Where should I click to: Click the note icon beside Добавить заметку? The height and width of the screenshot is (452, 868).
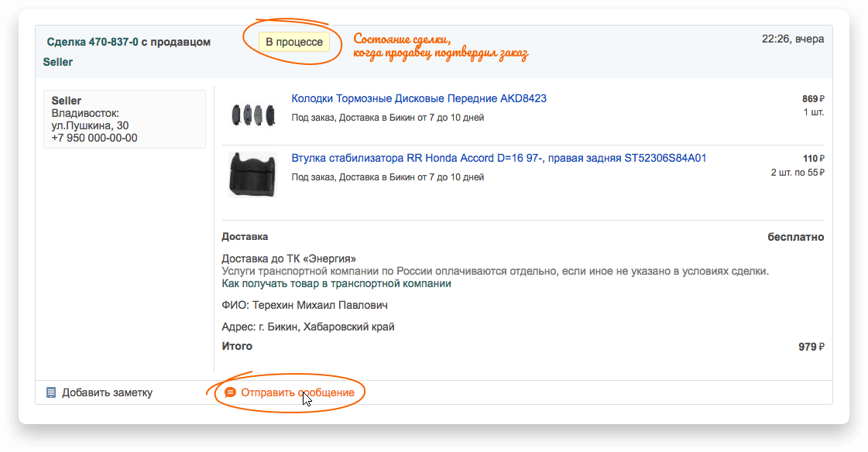point(51,392)
